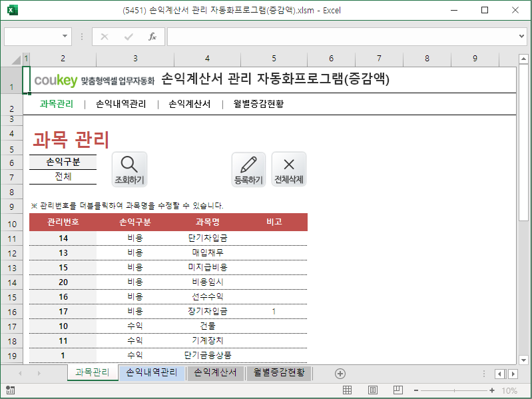532x399 pixels.
Task: Select the 비용임시 cell
Action: coord(207,282)
